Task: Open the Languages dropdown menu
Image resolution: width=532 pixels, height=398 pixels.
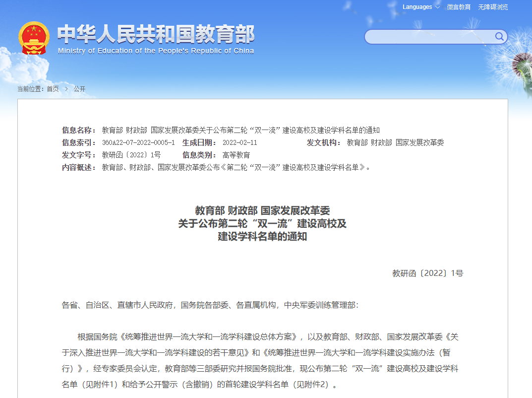Action: click(420, 7)
